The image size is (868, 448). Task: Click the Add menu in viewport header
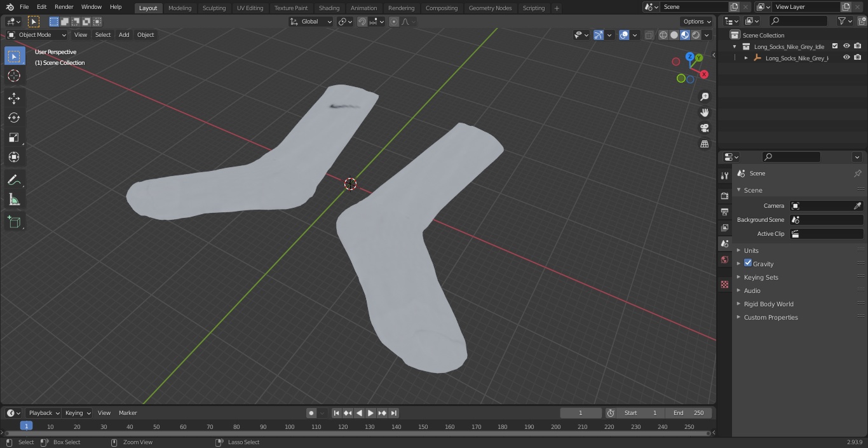click(124, 35)
